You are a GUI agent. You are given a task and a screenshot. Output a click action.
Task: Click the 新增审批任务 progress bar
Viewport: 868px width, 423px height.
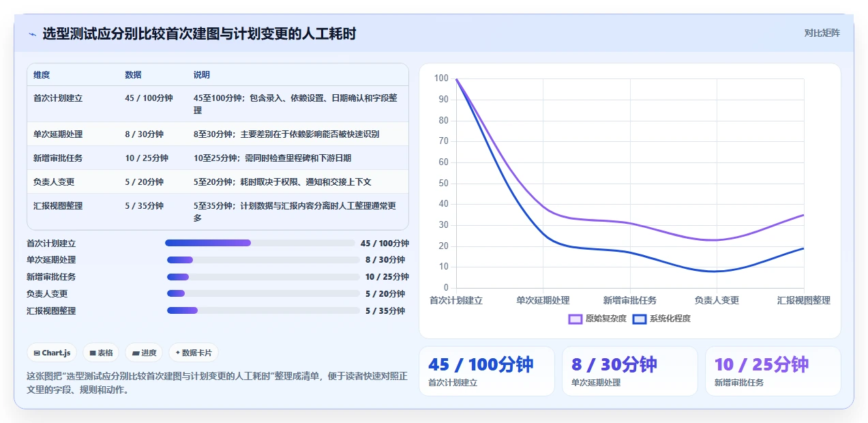point(263,277)
